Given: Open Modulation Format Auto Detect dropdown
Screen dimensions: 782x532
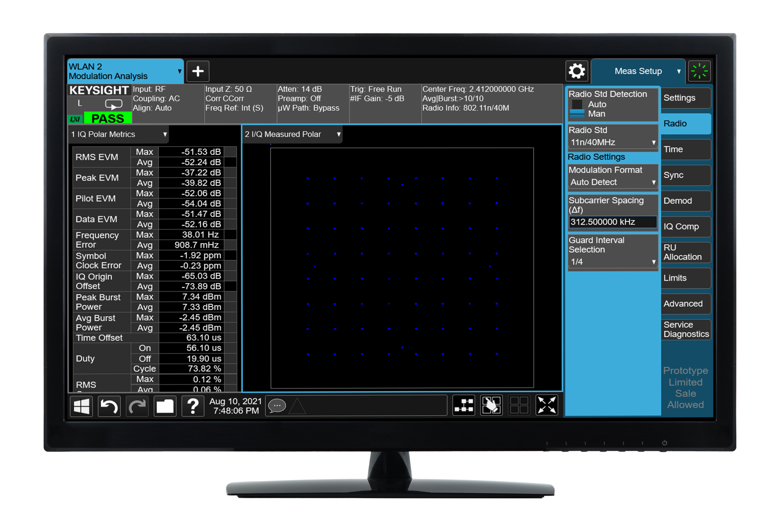Looking at the screenshot, I should click(612, 182).
